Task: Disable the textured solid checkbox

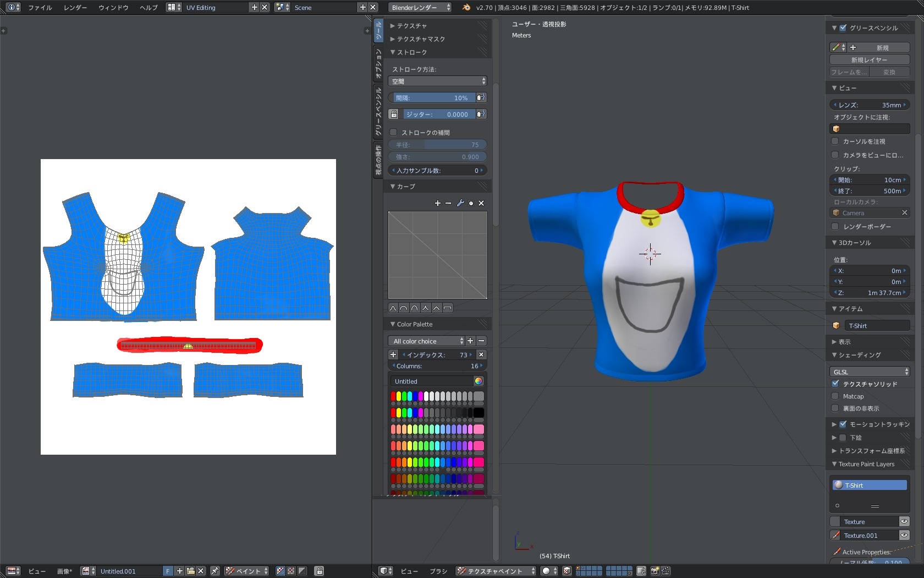Action: pyautogui.click(x=835, y=384)
